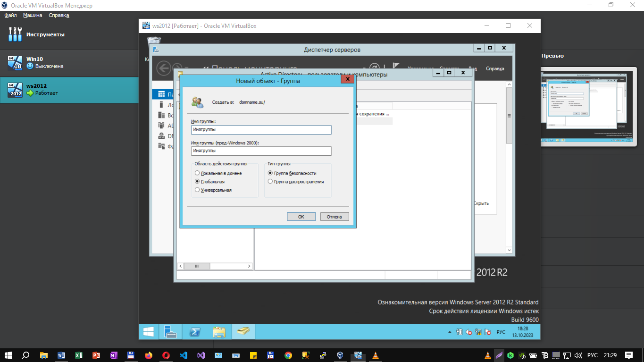Viewport: 644px width, 362px height.
Task: Go back in Server Manager
Action: pos(163,68)
